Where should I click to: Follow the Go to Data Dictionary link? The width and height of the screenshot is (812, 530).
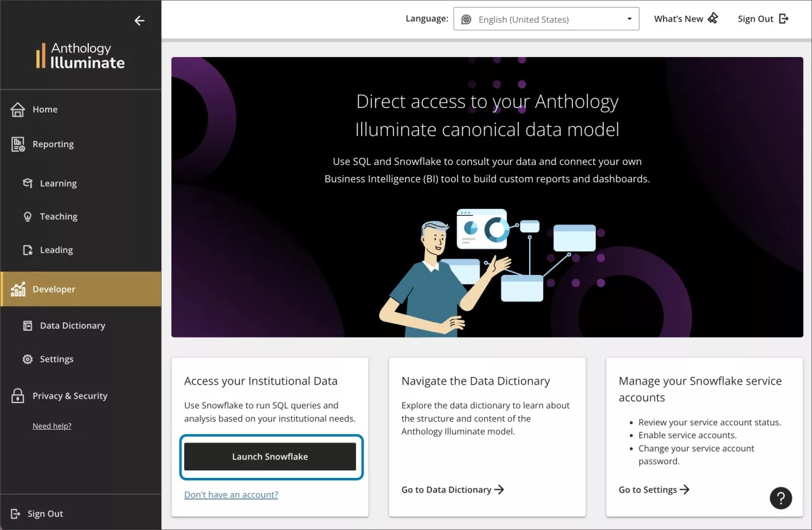tap(452, 489)
